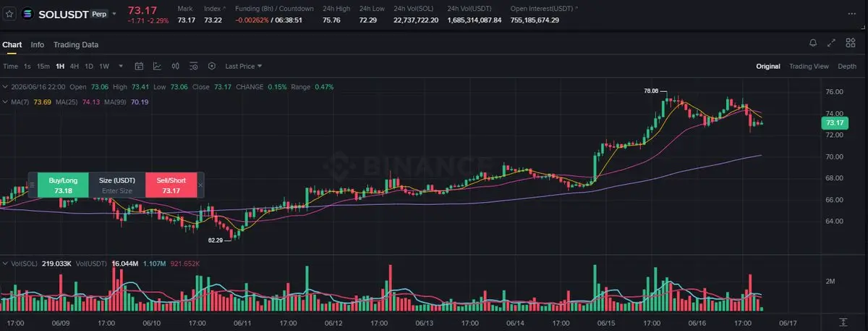Viewport: 868px width, 331px height.
Task: Click the Size (USDT) input field
Action: coord(117,185)
